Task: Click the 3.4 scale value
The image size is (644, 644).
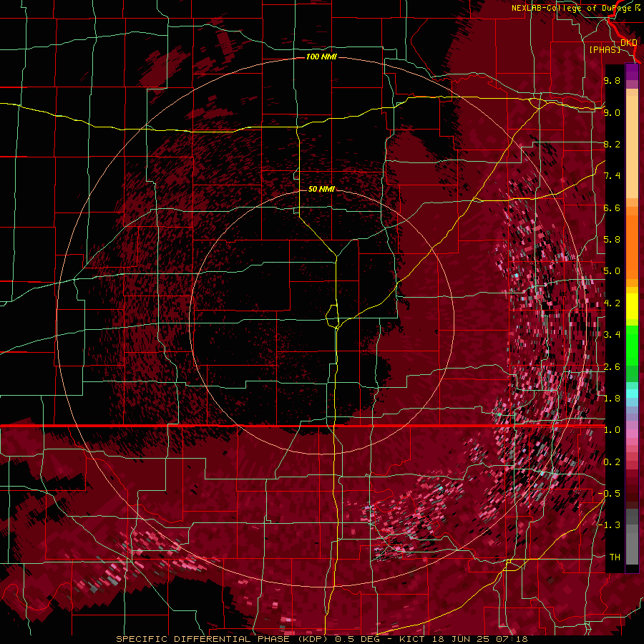Action: click(612, 335)
